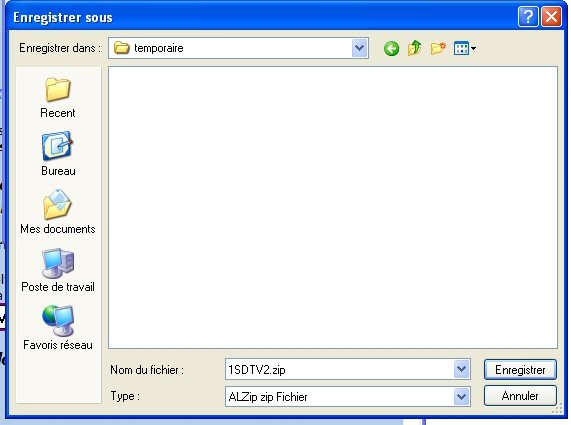Close the Enregistrer sous dialog
The image size is (571, 425).
point(551,16)
